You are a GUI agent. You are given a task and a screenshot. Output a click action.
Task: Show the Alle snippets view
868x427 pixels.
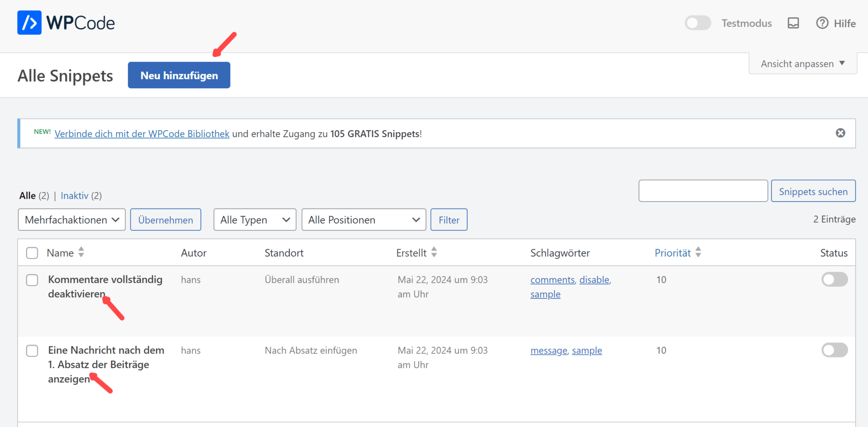27,196
